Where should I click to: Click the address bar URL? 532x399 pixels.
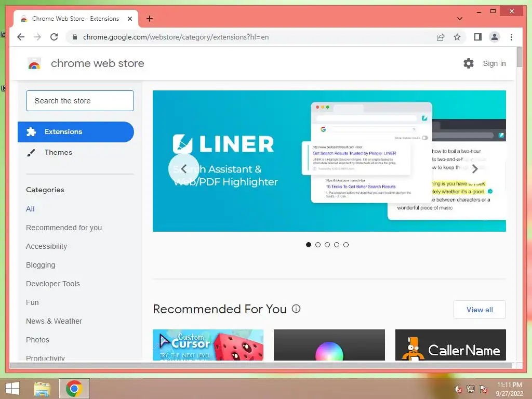click(176, 37)
